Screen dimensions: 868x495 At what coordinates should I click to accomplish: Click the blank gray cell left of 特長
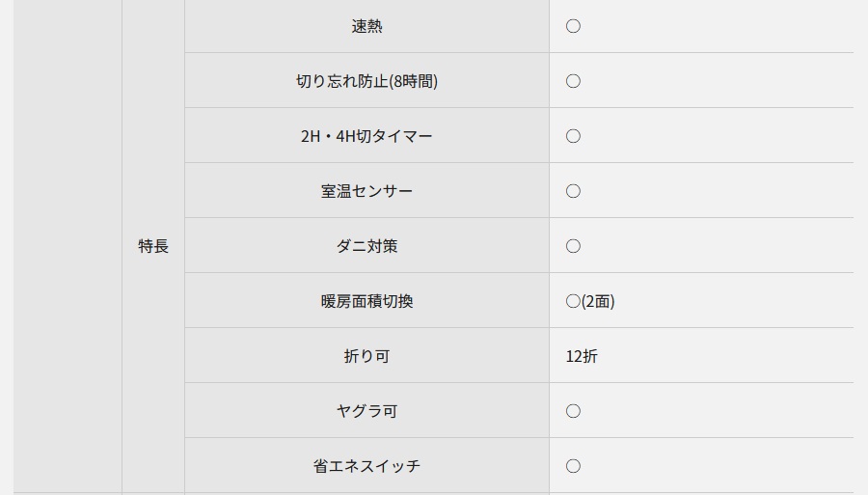(x=68, y=246)
